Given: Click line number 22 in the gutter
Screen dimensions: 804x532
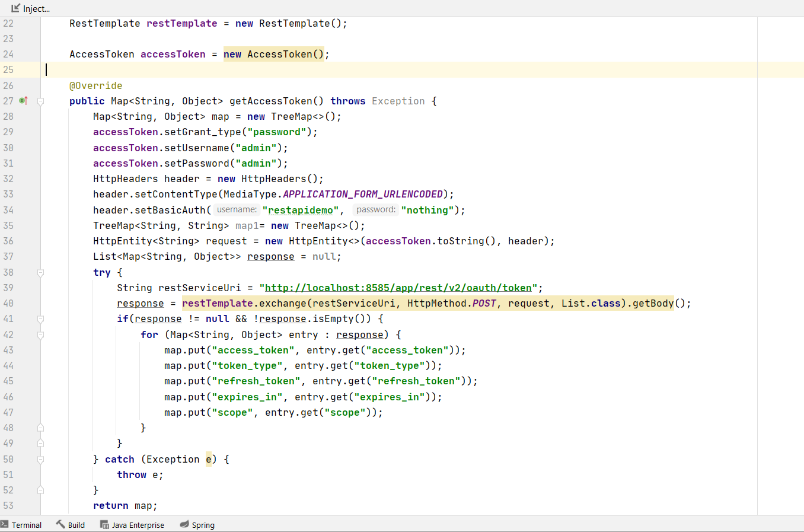Looking at the screenshot, I should coord(8,23).
